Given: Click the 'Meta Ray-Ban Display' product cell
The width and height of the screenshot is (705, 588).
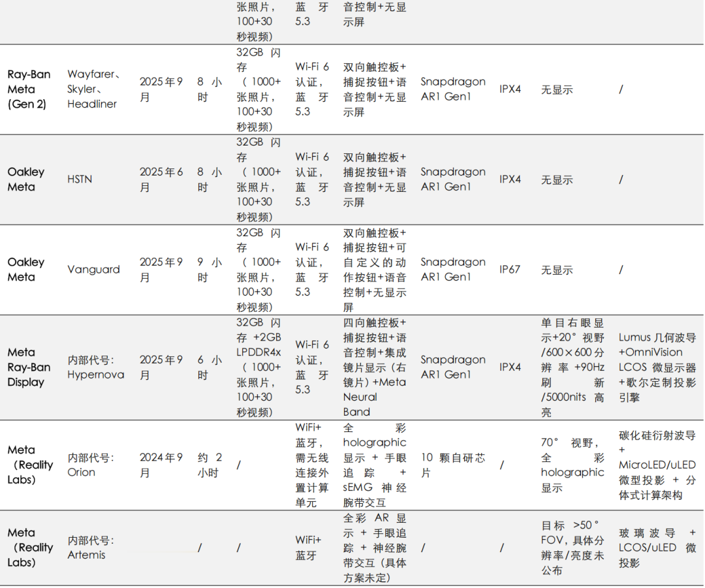Looking at the screenshot, I should (x=29, y=367).
